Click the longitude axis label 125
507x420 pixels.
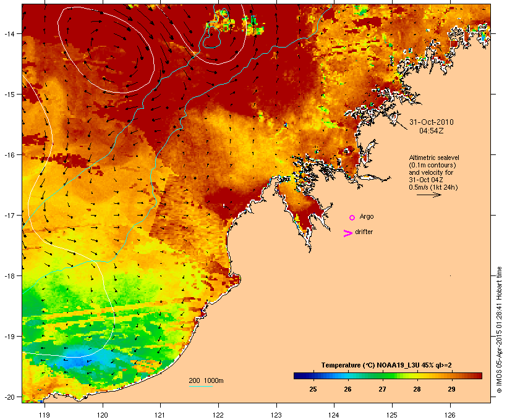point(392,415)
